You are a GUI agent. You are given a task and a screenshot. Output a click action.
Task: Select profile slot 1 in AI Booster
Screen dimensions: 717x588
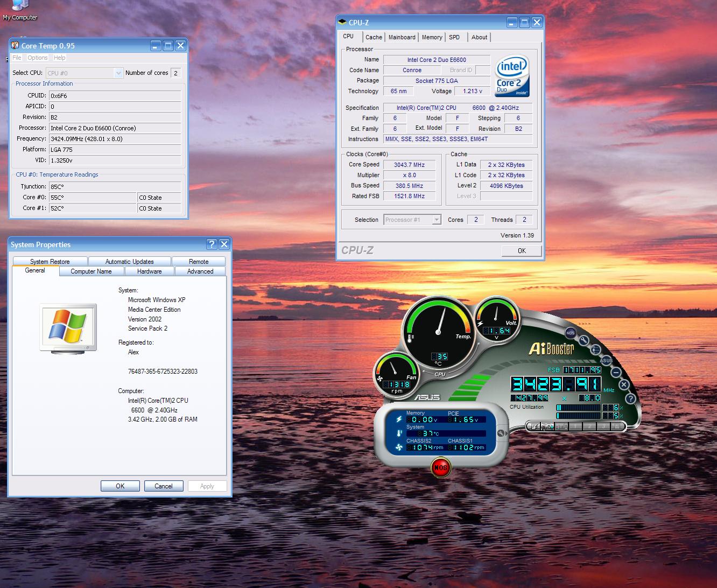575,426
